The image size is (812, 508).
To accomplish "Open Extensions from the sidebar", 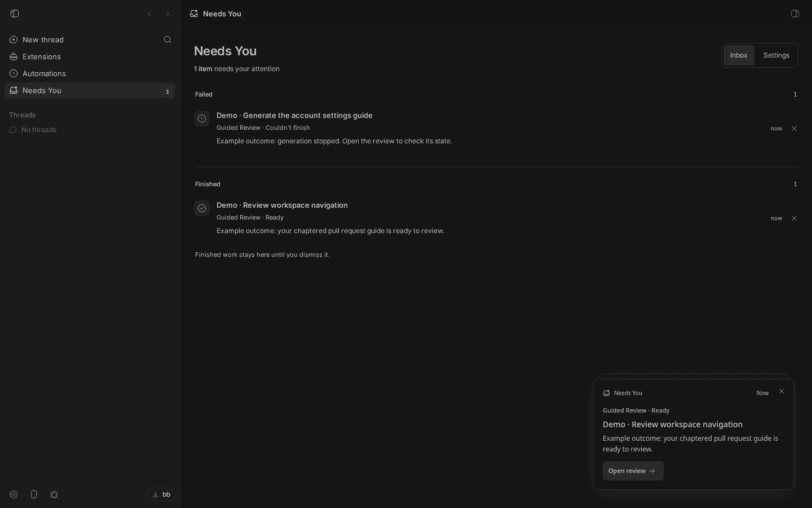I will coord(90,56).
